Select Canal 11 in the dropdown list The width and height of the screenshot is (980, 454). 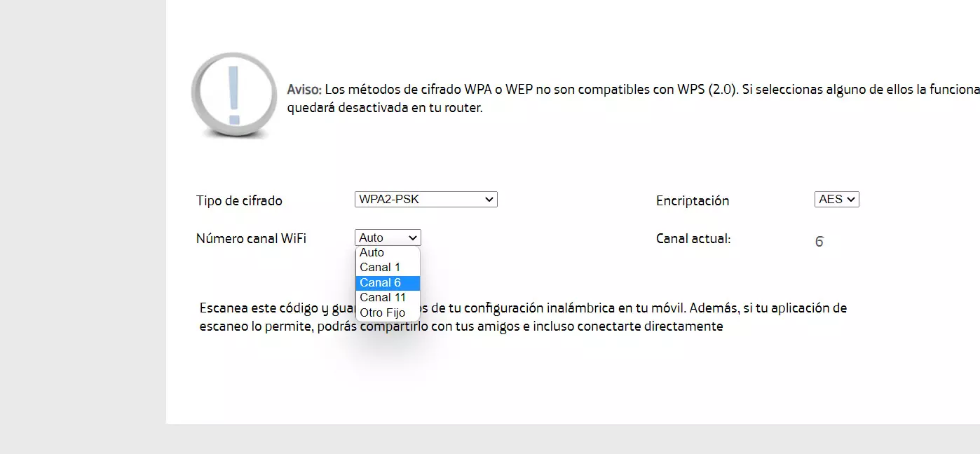coord(388,298)
